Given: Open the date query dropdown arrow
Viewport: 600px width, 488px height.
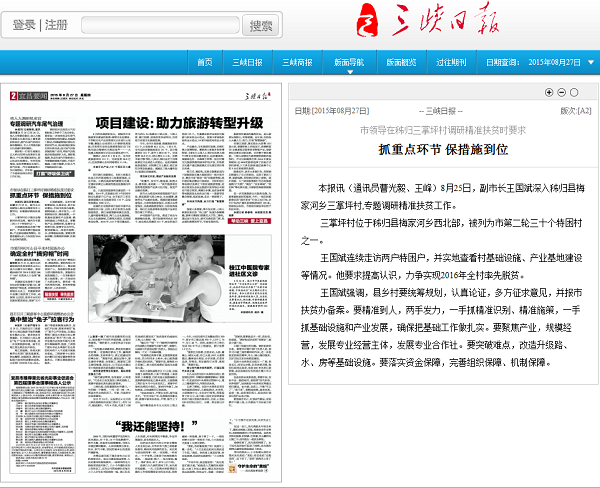Looking at the screenshot, I should [x=588, y=62].
